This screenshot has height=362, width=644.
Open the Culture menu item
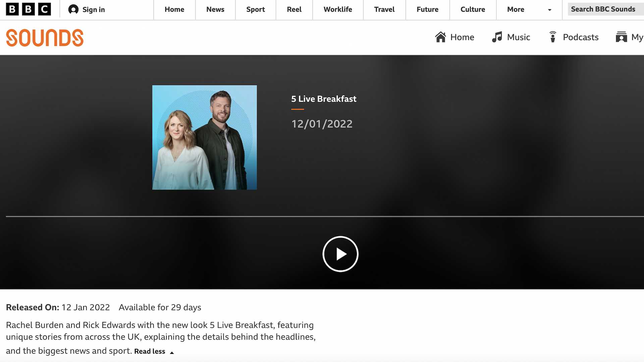click(473, 9)
